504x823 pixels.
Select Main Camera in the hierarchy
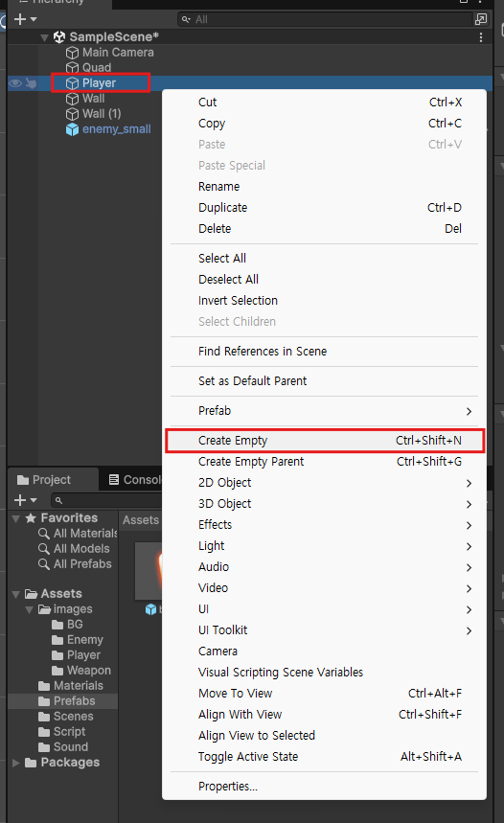point(118,53)
